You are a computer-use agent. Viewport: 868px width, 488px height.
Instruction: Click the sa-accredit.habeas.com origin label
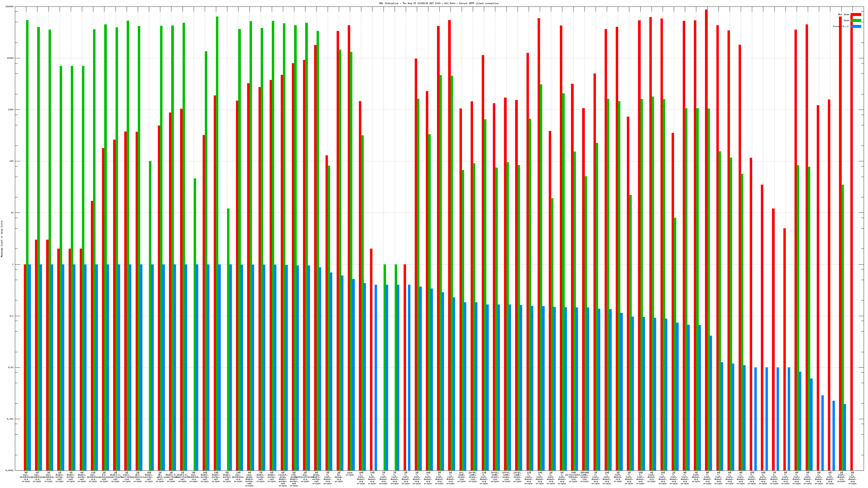[573, 477]
